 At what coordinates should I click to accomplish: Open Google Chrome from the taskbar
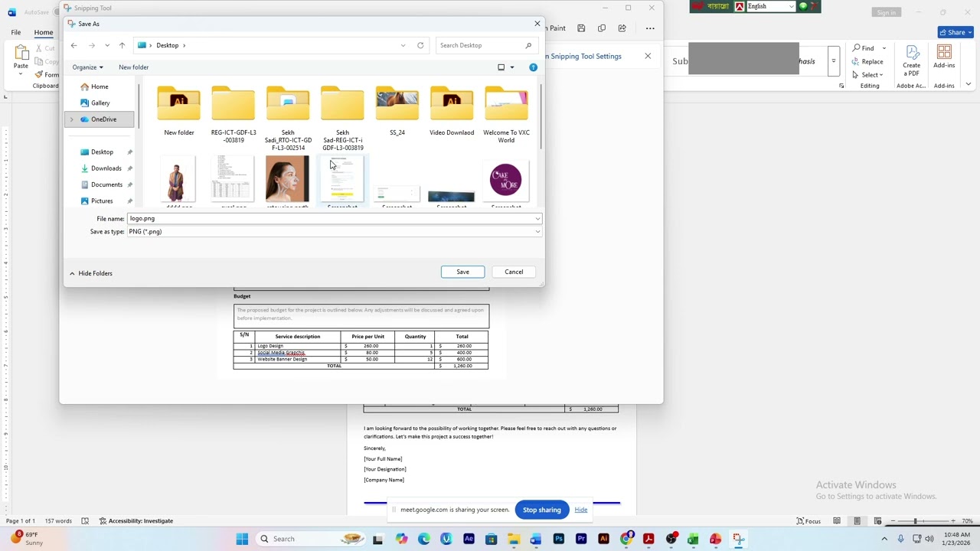626,539
